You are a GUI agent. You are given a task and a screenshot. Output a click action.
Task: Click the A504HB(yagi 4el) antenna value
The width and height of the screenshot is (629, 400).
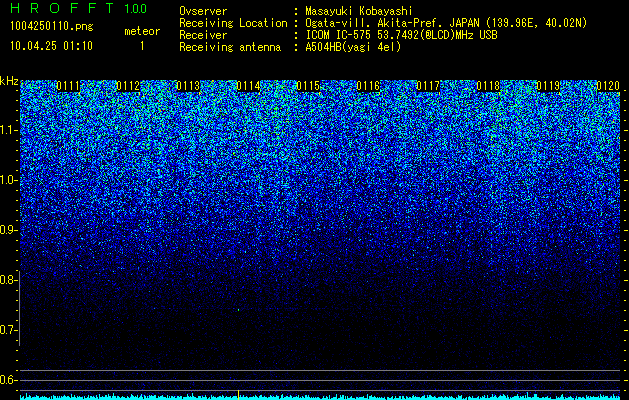point(353,47)
